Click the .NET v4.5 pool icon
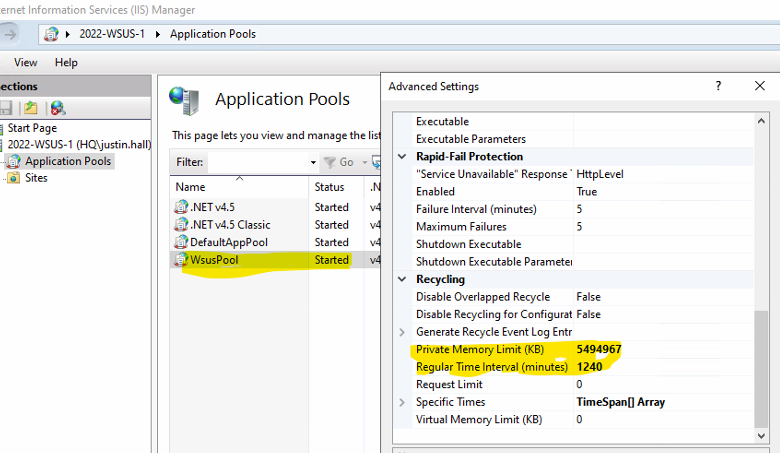 click(181, 207)
